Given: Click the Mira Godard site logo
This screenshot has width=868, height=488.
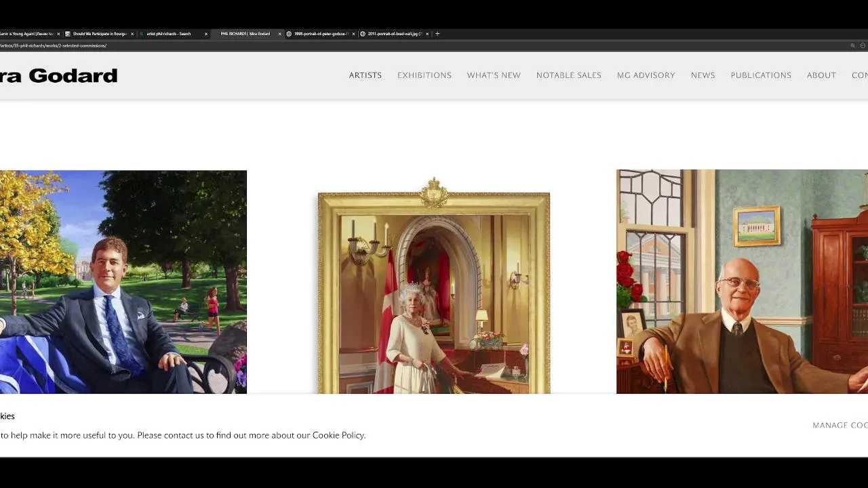Looking at the screenshot, I should tap(58, 75).
